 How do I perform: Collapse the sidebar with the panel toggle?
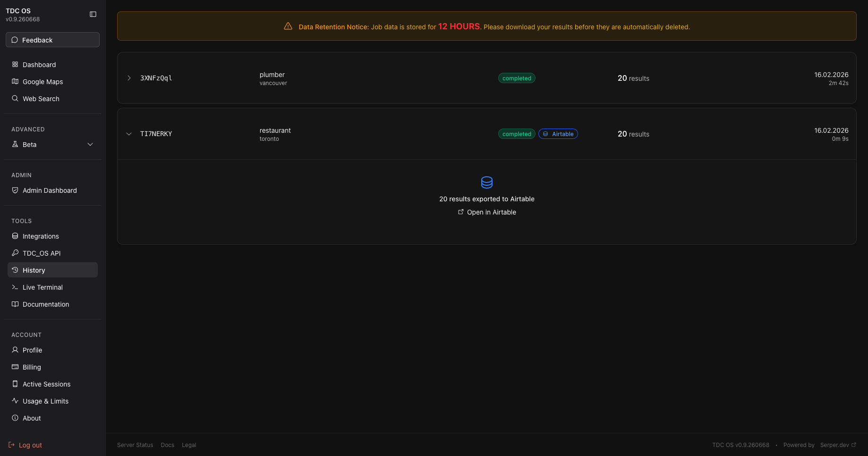(x=93, y=14)
